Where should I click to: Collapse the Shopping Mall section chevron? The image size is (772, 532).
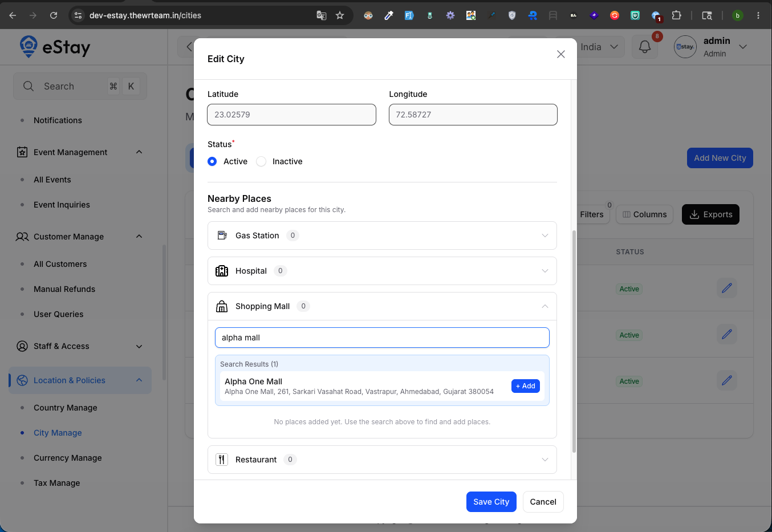point(545,306)
